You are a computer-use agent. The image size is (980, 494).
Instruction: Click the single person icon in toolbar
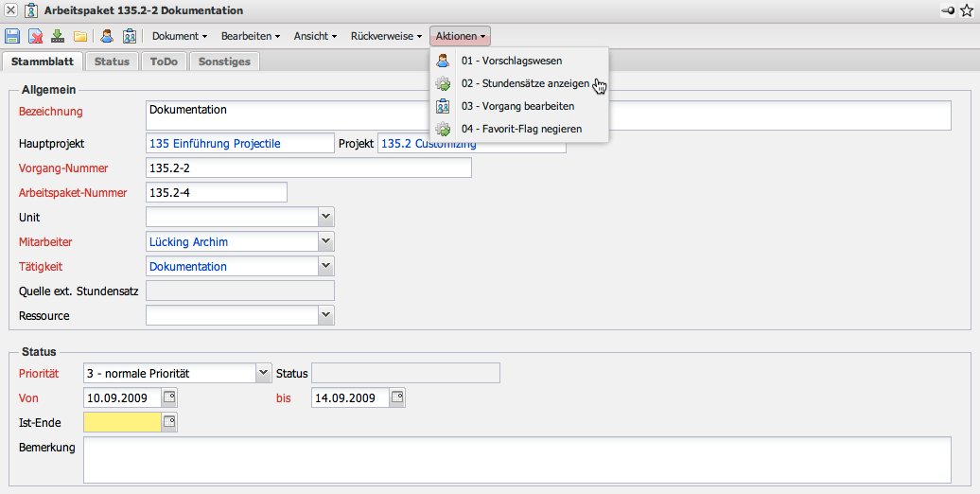107,36
